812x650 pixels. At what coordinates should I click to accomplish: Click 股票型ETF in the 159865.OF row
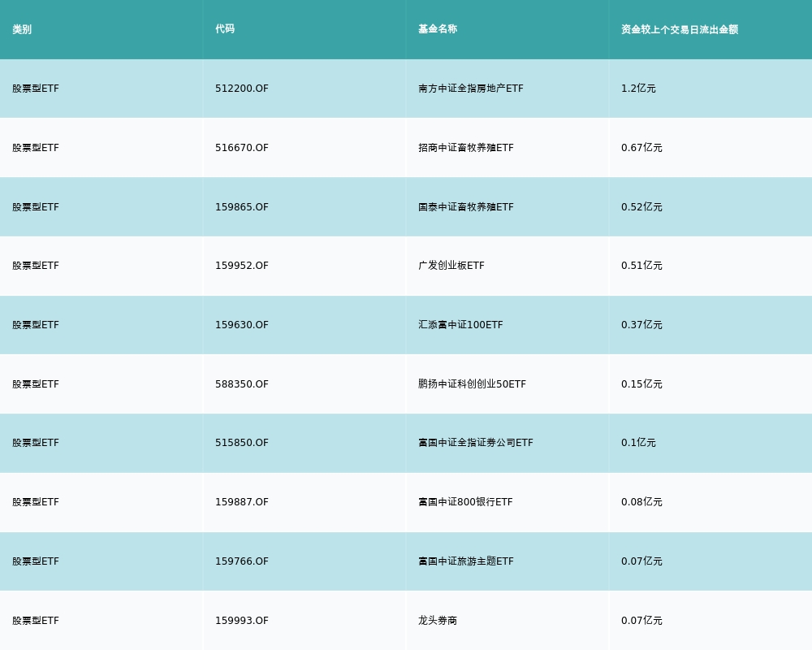36,207
